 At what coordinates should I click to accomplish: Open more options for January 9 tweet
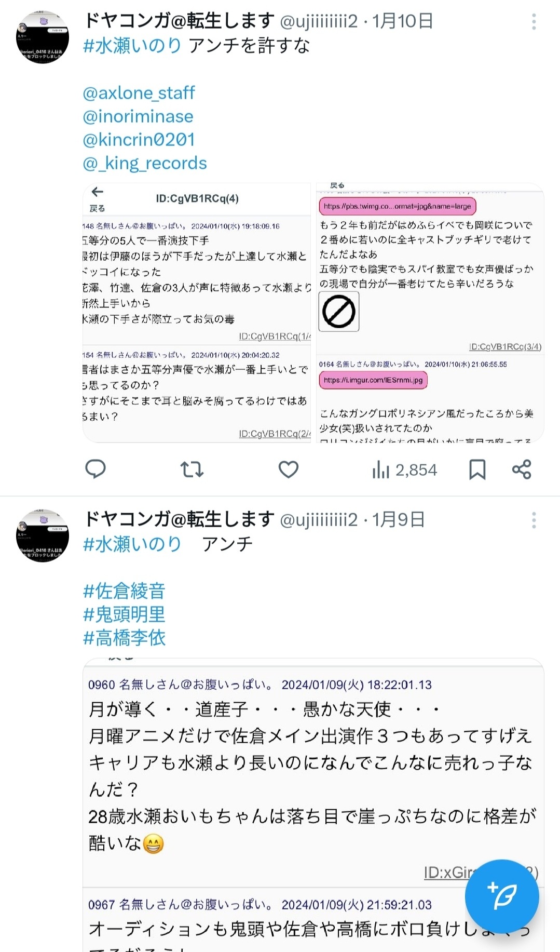[x=534, y=520]
